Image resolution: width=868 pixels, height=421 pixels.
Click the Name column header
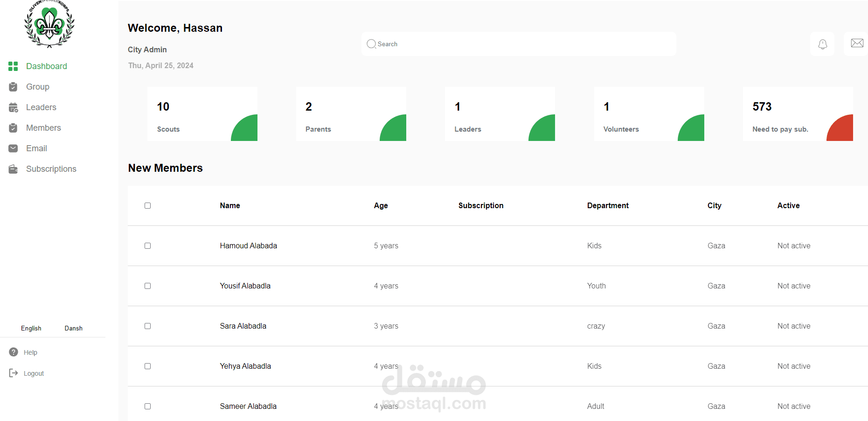point(230,206)
